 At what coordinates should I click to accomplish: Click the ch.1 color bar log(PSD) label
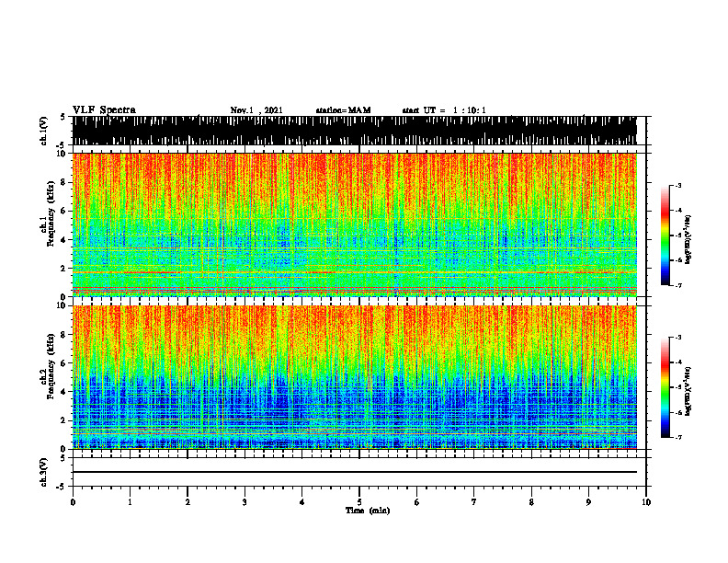pos(688,240)
